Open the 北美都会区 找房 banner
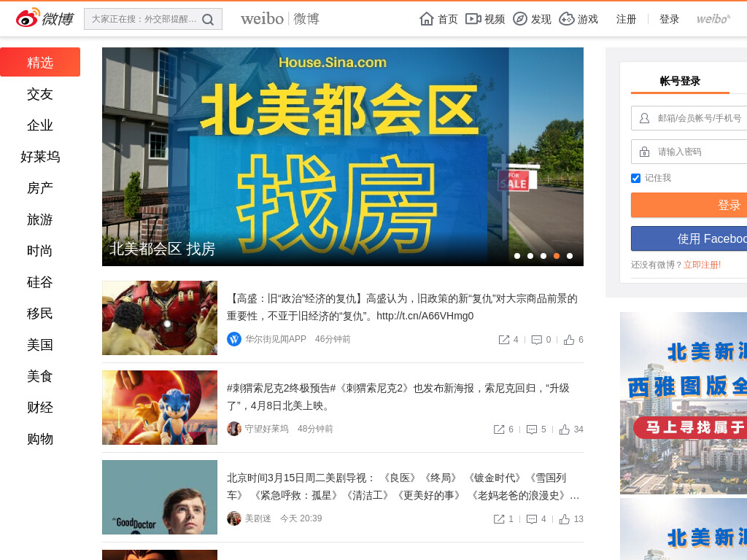747x560 pixels. 343,156
